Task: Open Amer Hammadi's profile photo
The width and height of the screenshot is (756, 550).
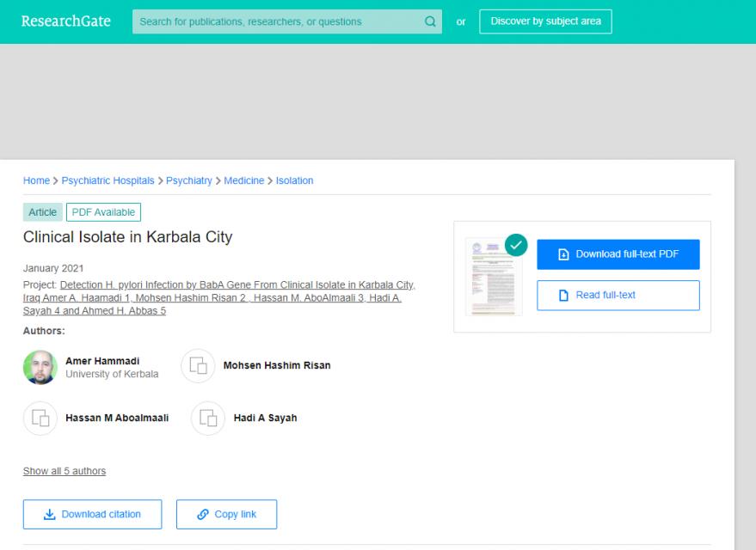Action: (40, 367)
